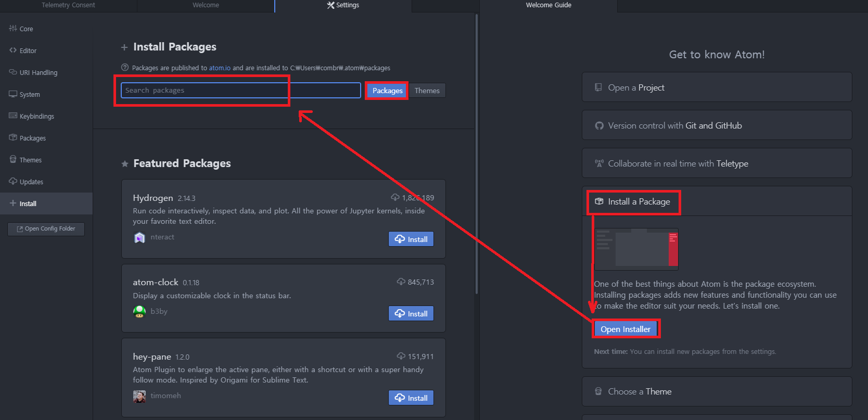Install the hey-pane package
This screenshot has width=868, height=420.
click(411, 398)
